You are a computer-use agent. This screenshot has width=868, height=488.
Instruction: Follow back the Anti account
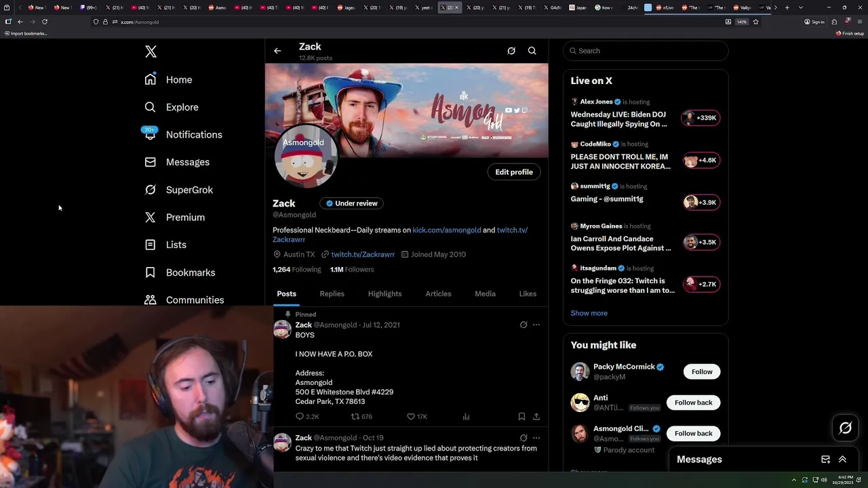(x=693, y=403)
